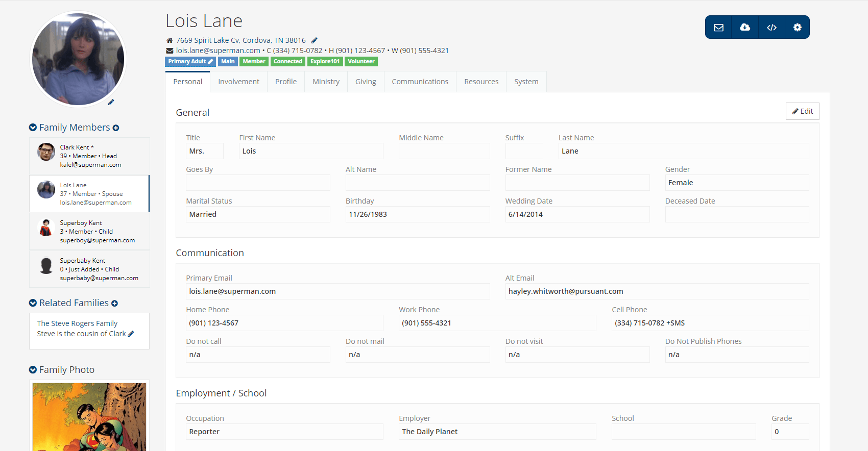Screen dimensions: 868x451
Task: Switch to the Personal tab
Action: 188,82
